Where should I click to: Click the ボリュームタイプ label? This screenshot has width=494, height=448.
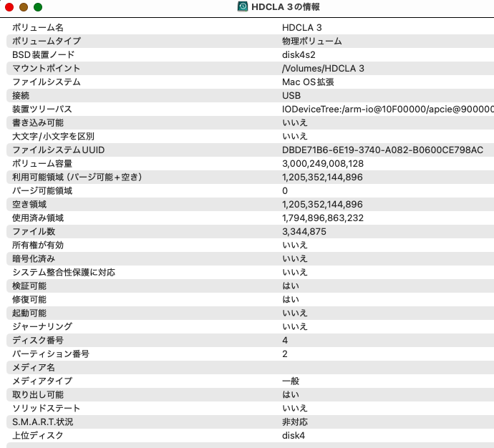tap(47, 42)
